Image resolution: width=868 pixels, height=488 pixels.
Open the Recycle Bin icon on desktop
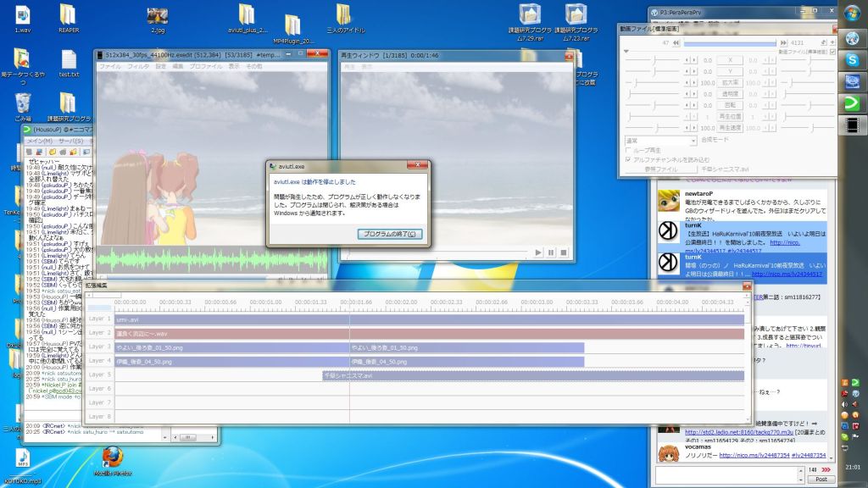(x=23, y=108)
